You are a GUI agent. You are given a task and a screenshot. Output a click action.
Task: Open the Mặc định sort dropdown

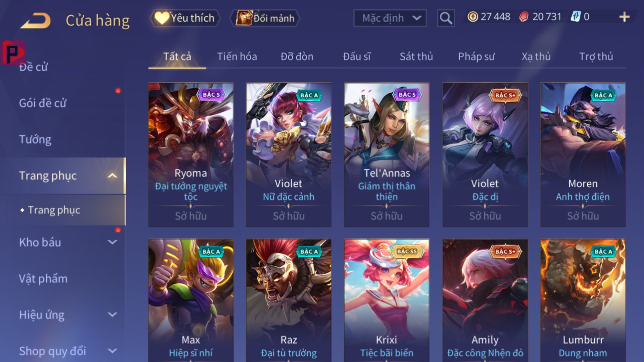click(x=390, y=18)
